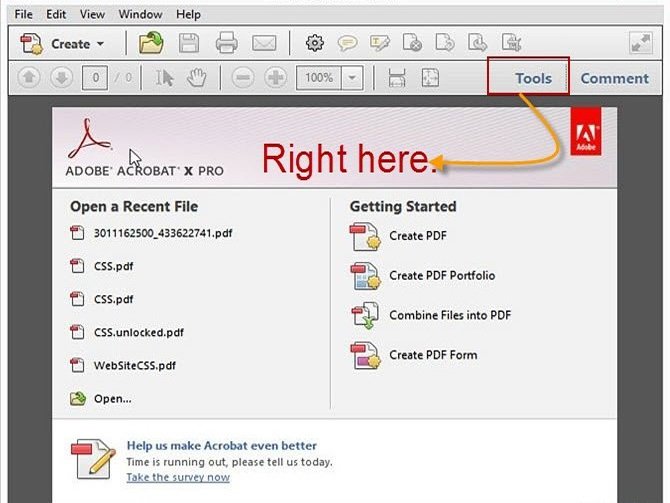Select the text Selection tool cursor icon

(x=164, y=78)
